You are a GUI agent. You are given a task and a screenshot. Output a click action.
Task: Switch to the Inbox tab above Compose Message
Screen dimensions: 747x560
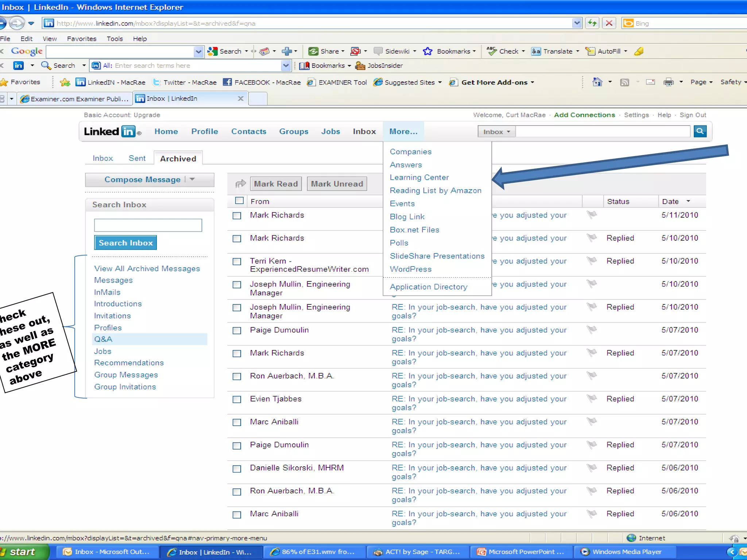point(103,158)
